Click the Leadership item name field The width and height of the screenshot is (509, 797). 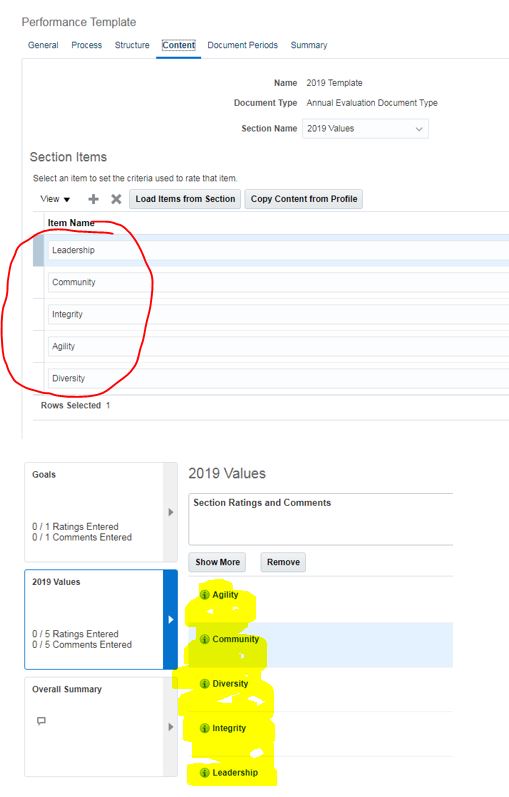coord(279,250)
